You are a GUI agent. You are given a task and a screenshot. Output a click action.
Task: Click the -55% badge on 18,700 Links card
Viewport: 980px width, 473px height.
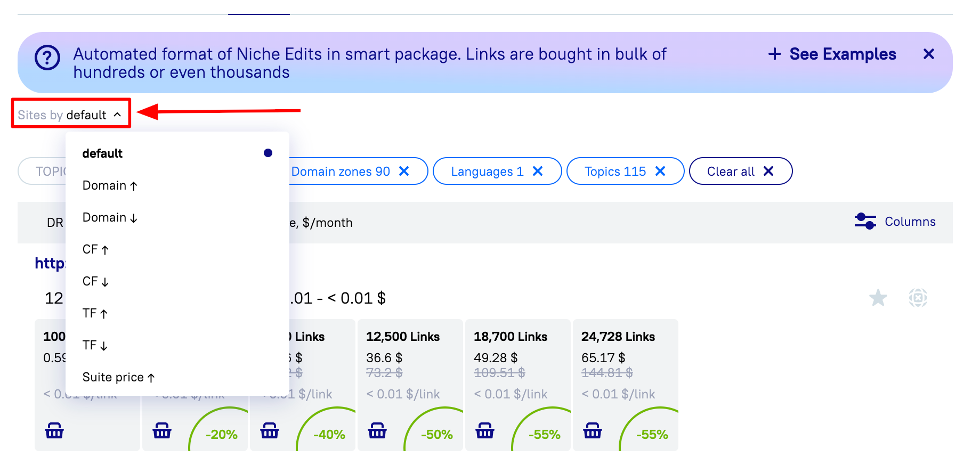pyautogui.click(x=544, y=434)
